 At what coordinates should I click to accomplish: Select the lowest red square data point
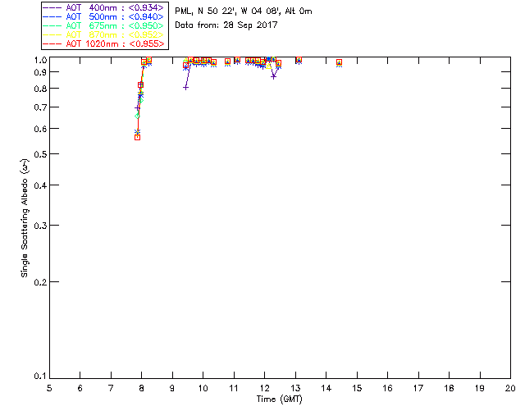(x=137, y=138)
